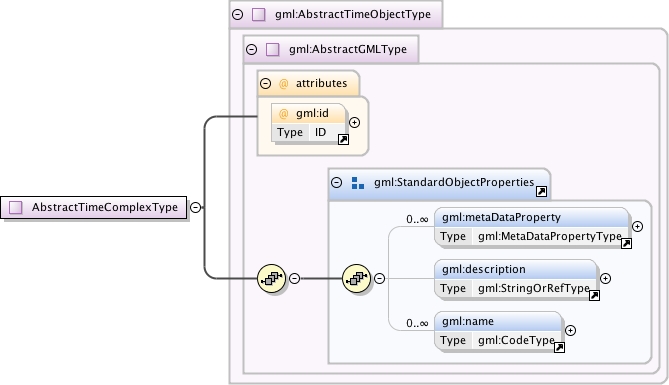
Task: Expand the gml:name element
Action: 570,330
